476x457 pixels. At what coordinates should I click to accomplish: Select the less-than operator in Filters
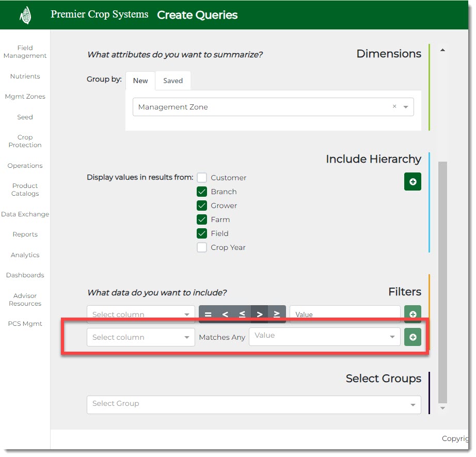[225, 314]
